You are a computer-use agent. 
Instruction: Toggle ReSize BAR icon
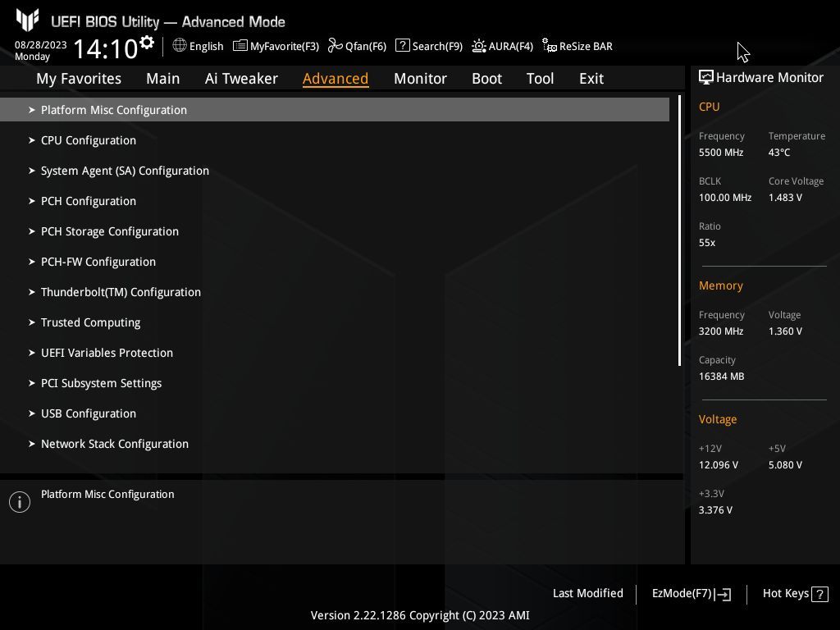coord(549,46)
